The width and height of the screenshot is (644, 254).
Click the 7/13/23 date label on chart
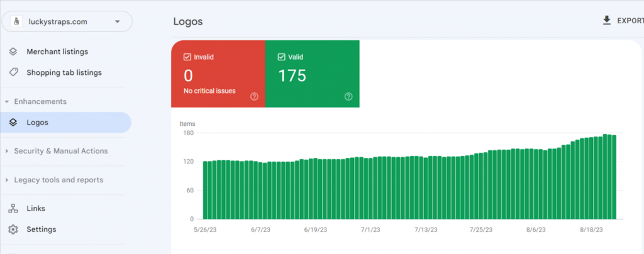[426, 230]
